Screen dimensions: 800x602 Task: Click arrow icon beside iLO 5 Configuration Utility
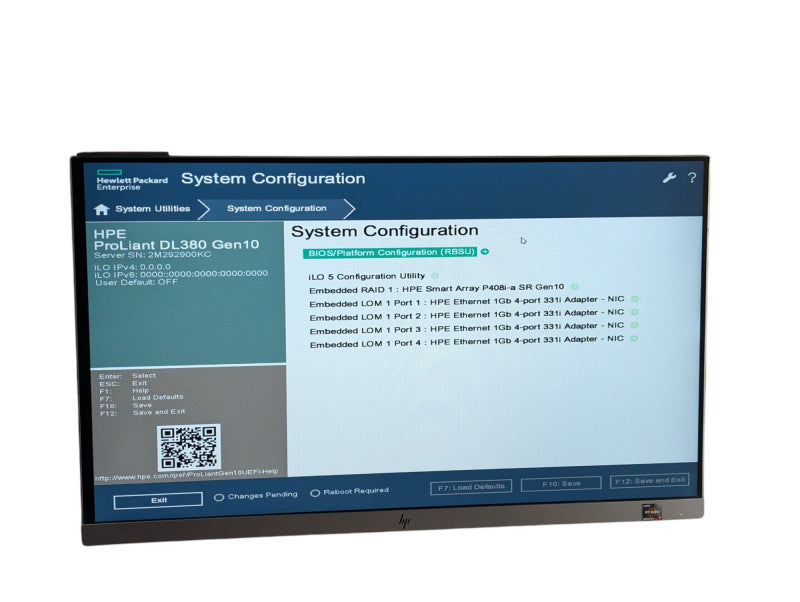[x=435, y=275]
